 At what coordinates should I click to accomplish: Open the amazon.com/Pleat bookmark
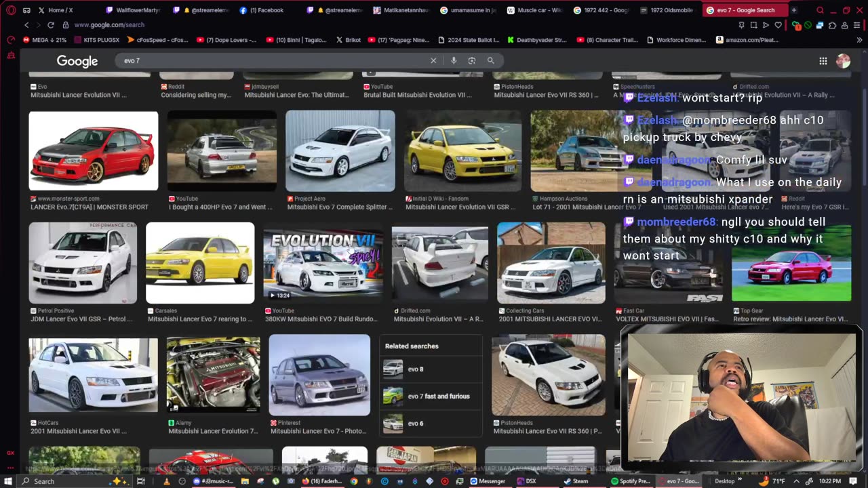tap(748, 40)
